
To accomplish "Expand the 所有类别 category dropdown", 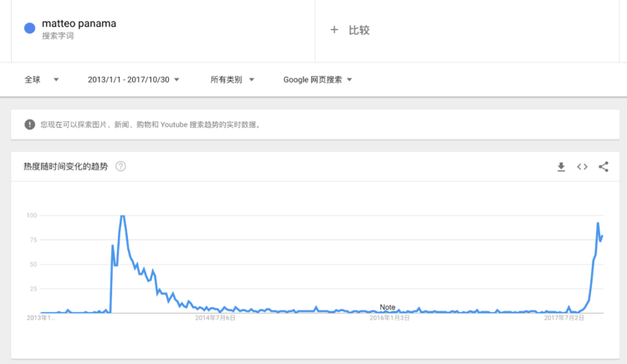I will [232, 79].
